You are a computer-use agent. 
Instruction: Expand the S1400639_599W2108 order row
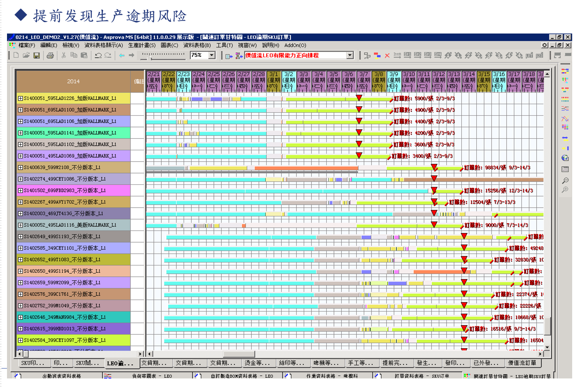point(21,167)
